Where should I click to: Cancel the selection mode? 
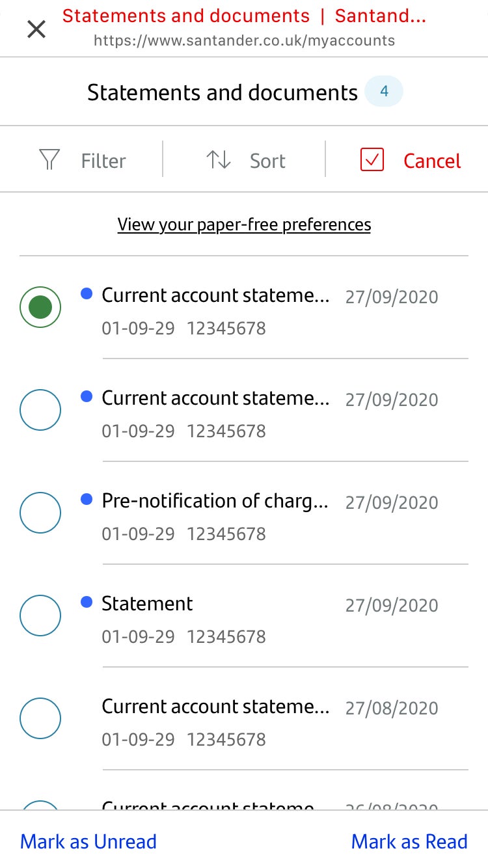432,161
